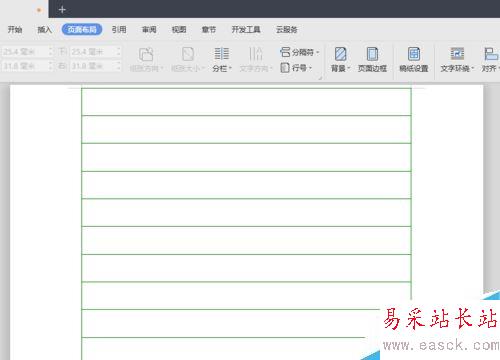Viewport: 500px width, 360px height.
Task: Expand the 纸张大小 dropdown arrow
Action: point(203,69)
